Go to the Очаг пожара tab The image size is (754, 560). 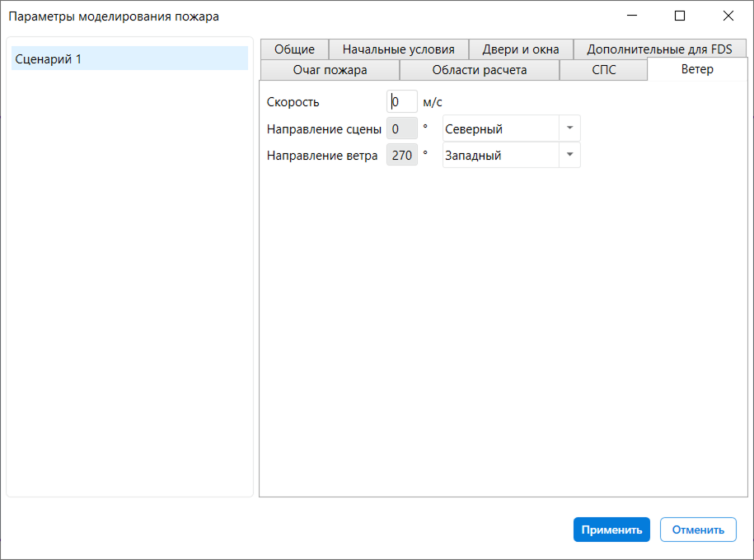(330, 70)
